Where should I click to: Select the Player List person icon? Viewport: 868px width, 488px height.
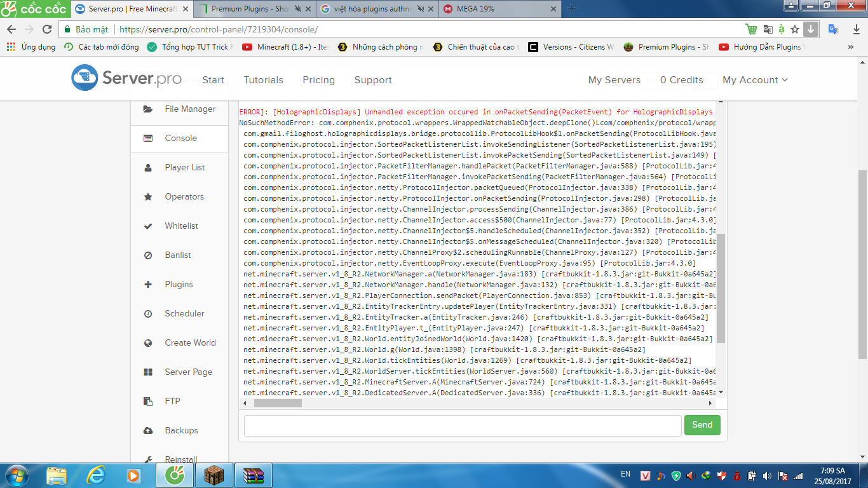pyautogui.click(x=148, y=168)
